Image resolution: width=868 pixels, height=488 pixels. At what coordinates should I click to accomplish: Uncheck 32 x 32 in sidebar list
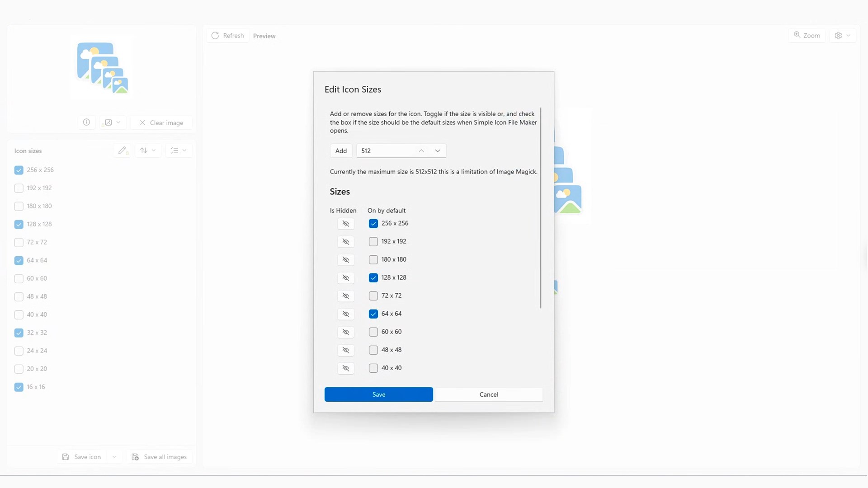click(x=19, y=333)
